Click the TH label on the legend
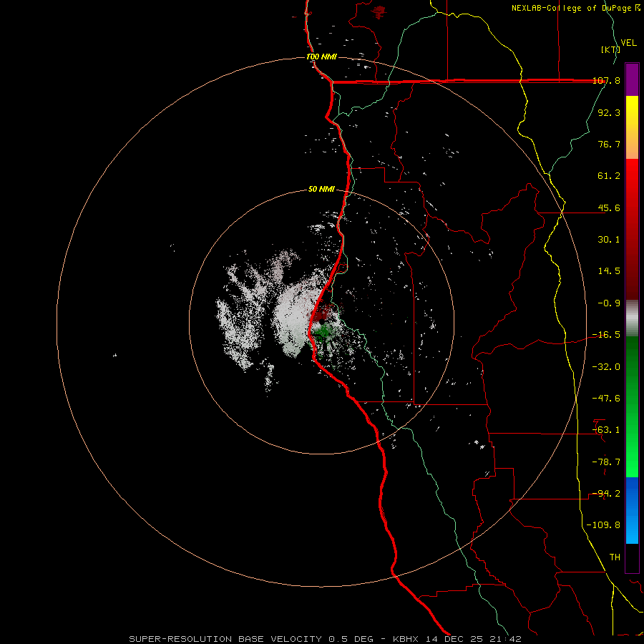The image size is (644, 644). tap(615, 557)
